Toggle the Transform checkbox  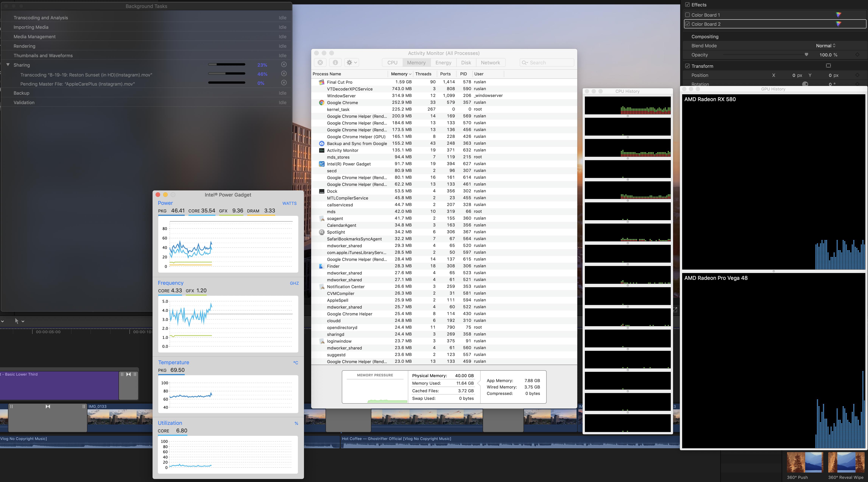(687, 66)
